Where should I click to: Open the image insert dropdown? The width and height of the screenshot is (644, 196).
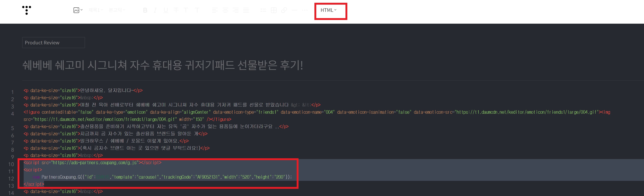coord(78,10)
